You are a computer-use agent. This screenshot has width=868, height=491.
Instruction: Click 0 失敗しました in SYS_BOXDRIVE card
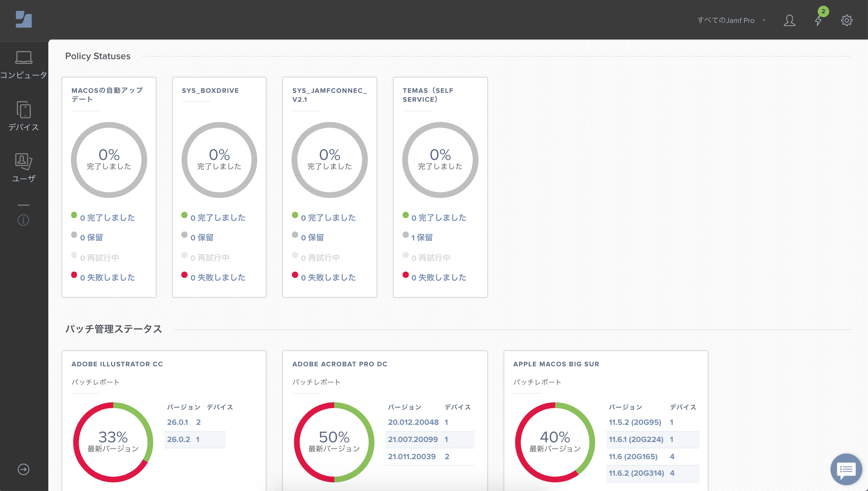pyautogui.click(x=218, y=277)
